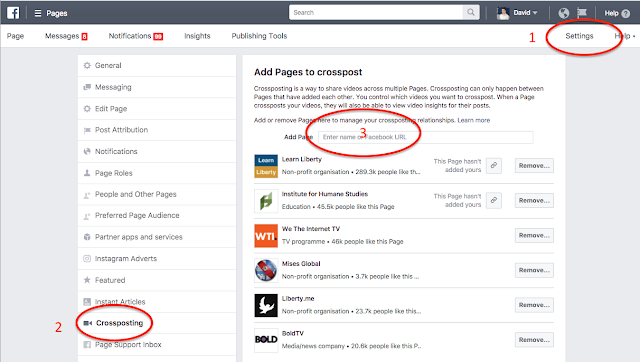Expand the Help dropdown in page nav
This screenshot has height=362, width=640.
[x=624, y=36]
